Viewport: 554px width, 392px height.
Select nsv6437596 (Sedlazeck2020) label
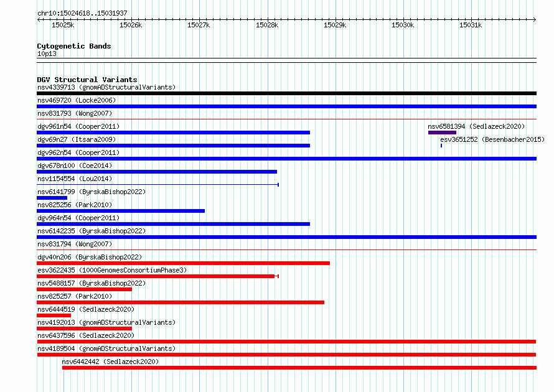[x=86, y=335]
